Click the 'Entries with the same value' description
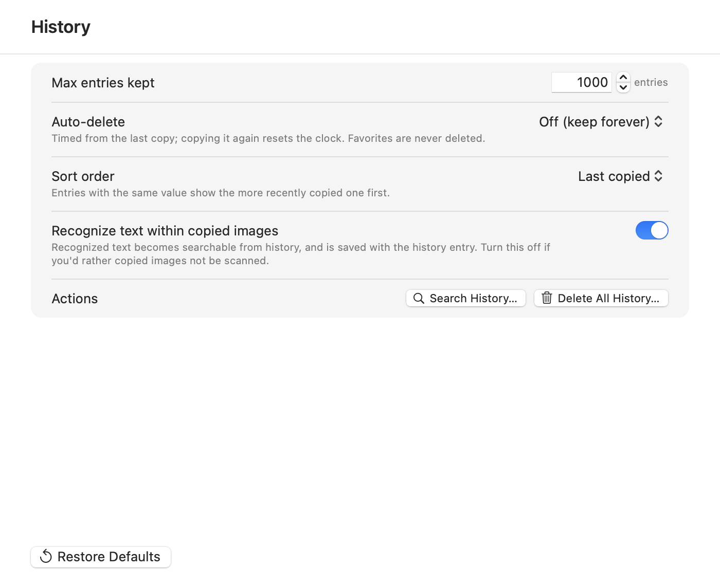This screenshot has height=588, width=720. [221, 193]
